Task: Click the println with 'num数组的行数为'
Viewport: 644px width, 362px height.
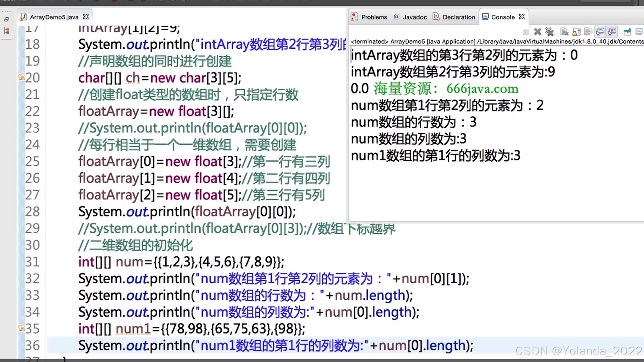Action: (245, 295)
